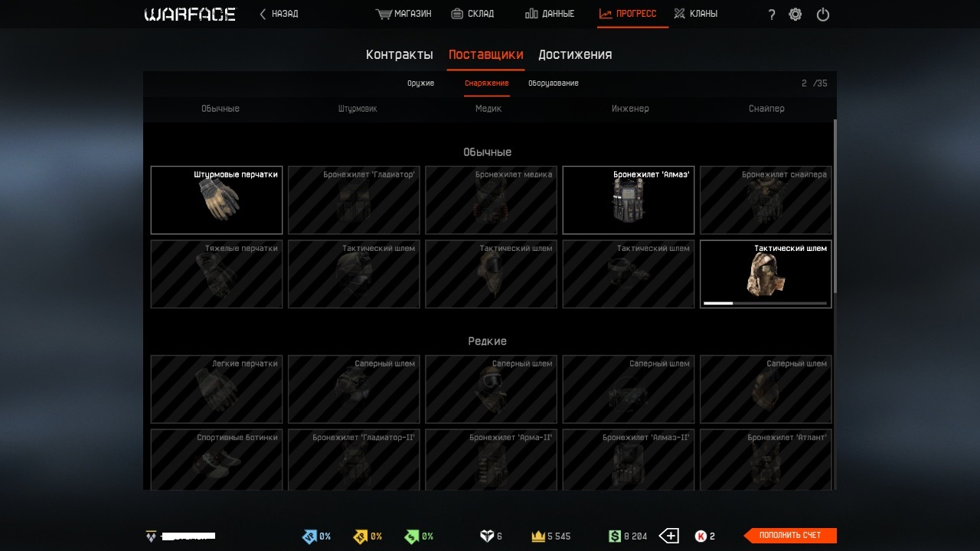Switch to the Контракты tab
The height and width of the screenshot is (551, 980).
pos(400,54)
